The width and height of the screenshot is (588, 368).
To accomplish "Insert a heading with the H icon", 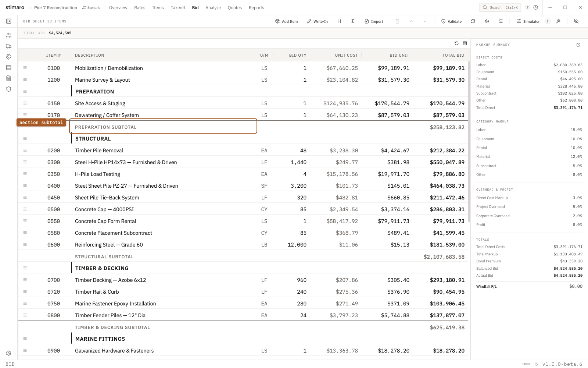I will pyautogui.click(x=339, y=21).
